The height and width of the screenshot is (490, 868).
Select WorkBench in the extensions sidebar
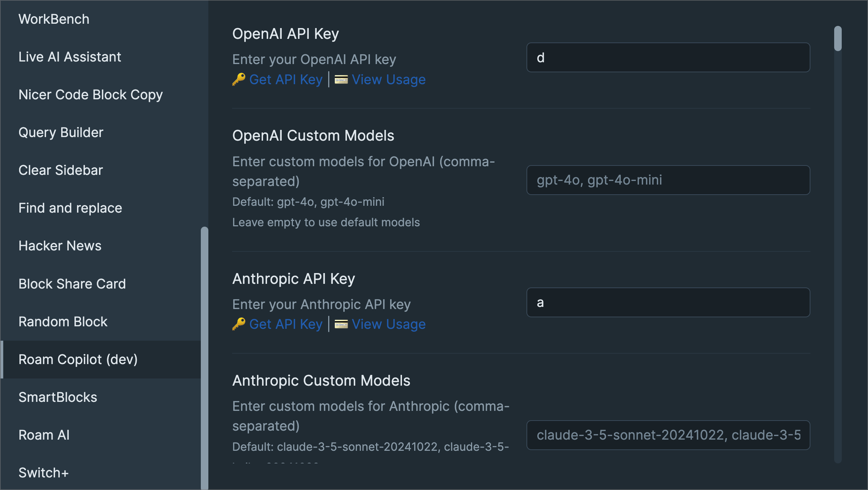(54, 19)
